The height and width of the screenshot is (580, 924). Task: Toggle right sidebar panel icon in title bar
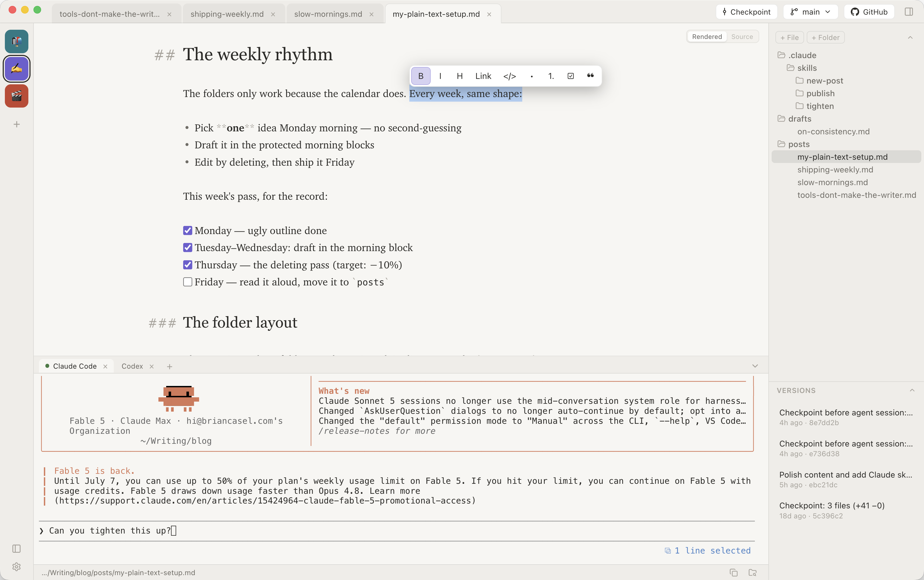click(909, 12)
